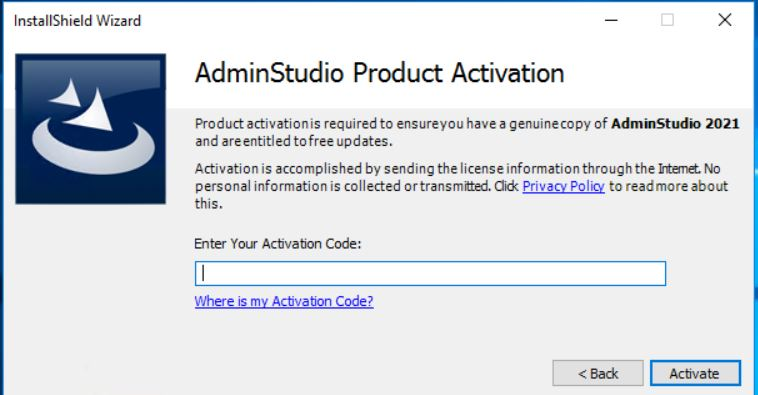This screenshot has height=395, width=758.
Task: Click the InstallShield Wizard title bar text
Action: (77, 21)
